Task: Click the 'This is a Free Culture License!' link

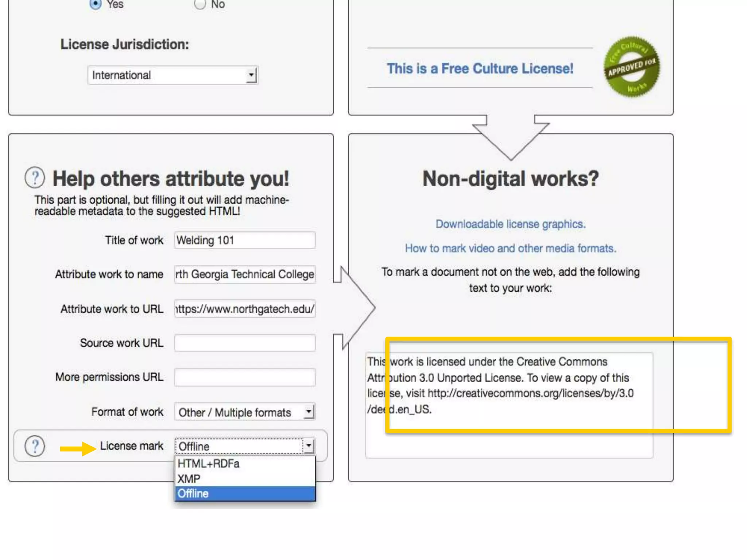Action: click(x=480, y=69)
